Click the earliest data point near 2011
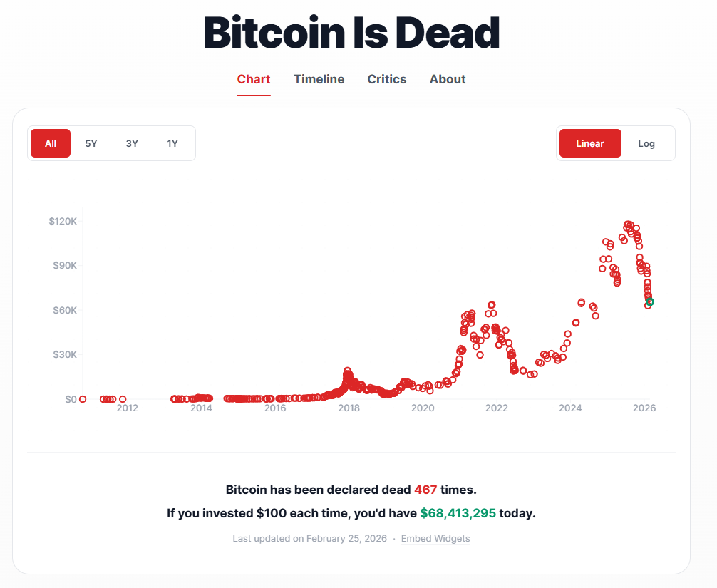 point(83,399)
